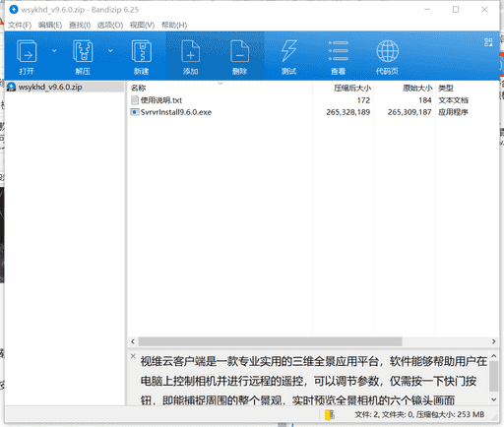
Task: Click the file list horizontal scrollbar thumb
Action: tap(270, 341)
